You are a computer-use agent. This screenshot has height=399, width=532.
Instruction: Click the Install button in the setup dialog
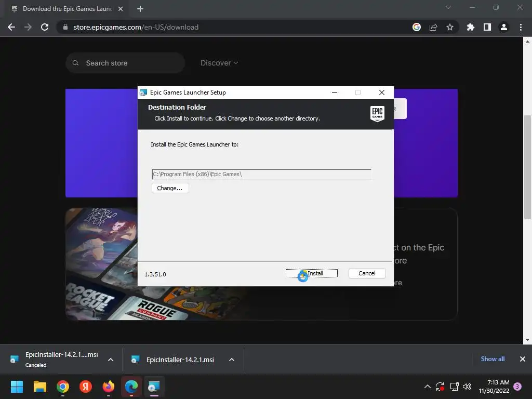coord(312,273)
